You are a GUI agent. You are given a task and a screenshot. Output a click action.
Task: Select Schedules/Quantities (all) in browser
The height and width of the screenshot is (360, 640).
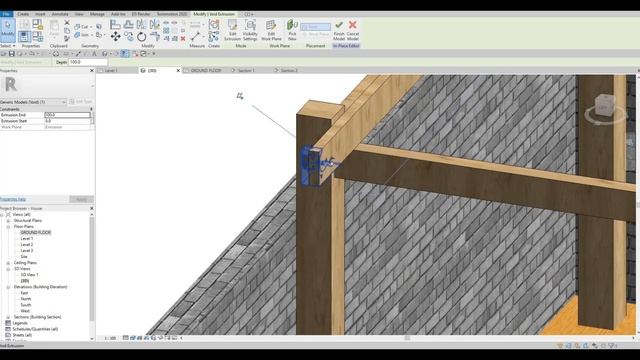point(35,329)
